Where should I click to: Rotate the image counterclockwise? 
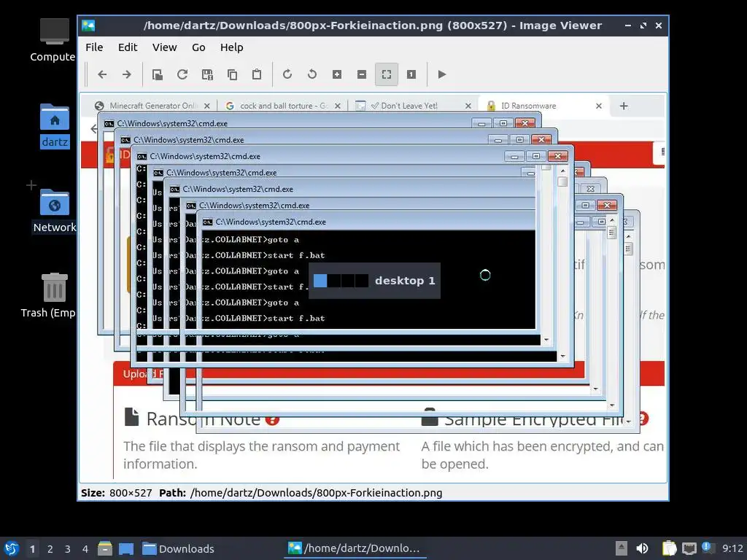[312, 74]
